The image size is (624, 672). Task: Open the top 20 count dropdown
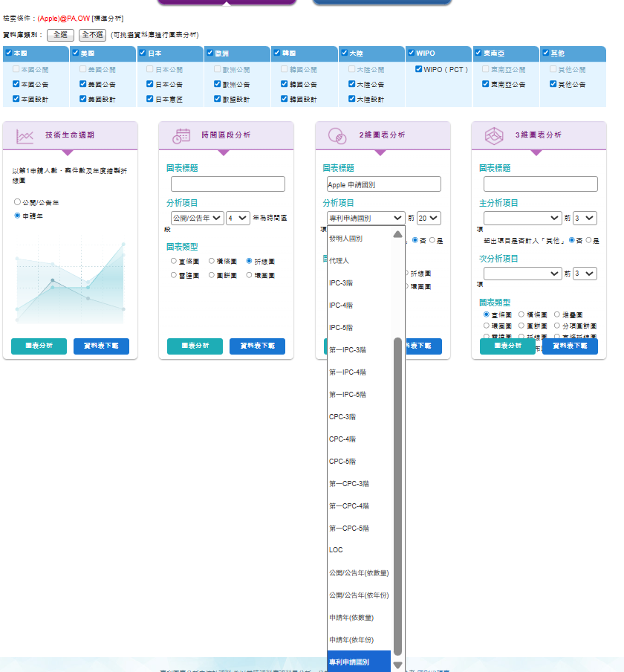click(x=429, y=218)
